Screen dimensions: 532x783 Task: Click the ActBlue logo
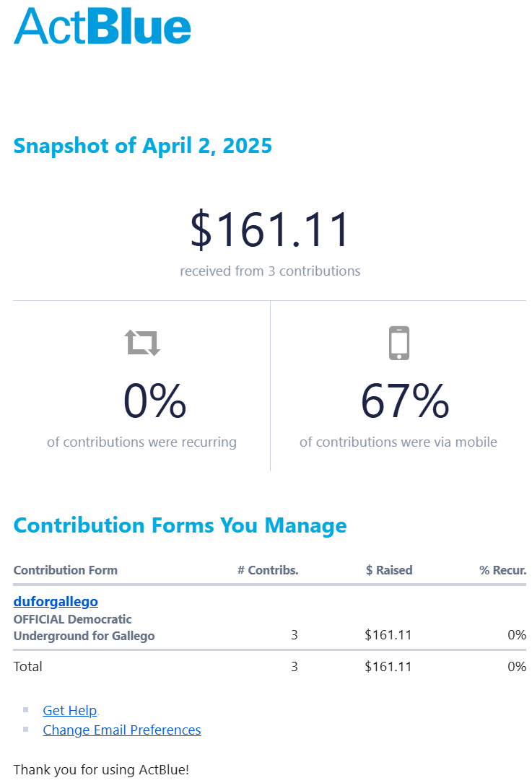tap(103, 27)
